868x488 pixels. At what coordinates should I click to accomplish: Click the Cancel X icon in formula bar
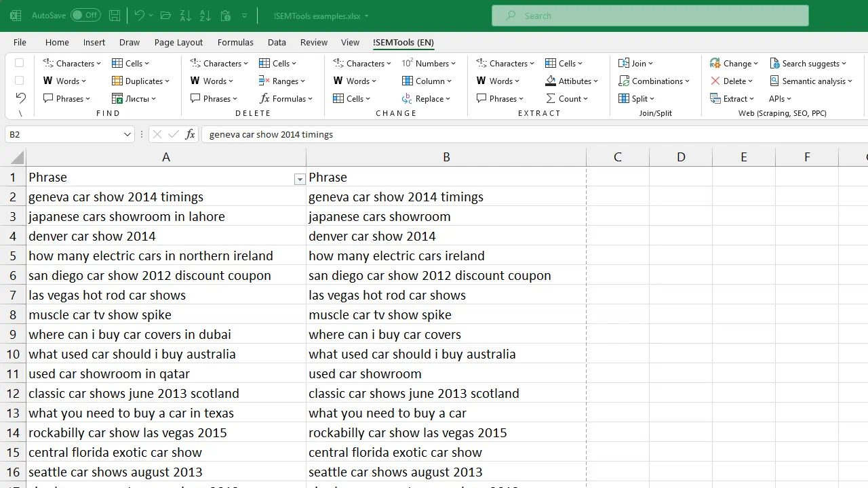pos(157,134)
